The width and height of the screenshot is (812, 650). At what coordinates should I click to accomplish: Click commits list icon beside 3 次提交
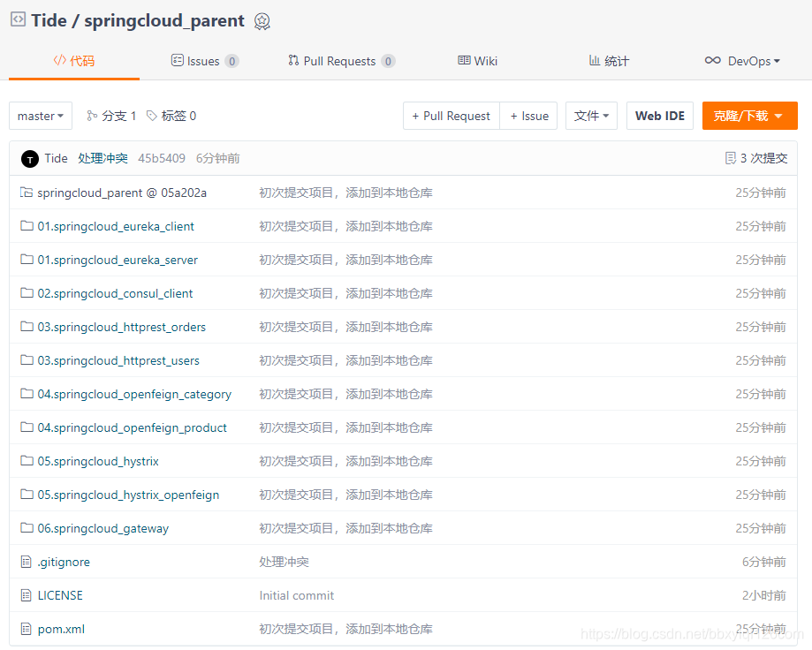click(731, 158)
